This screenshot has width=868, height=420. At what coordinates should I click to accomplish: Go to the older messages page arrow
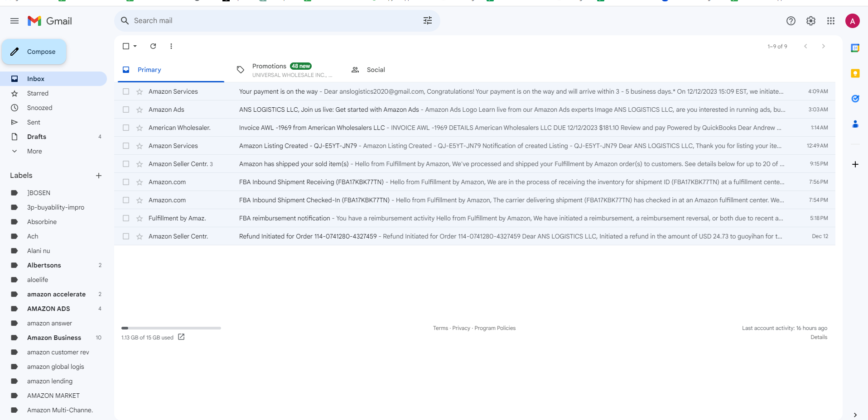tap(824, 46)
